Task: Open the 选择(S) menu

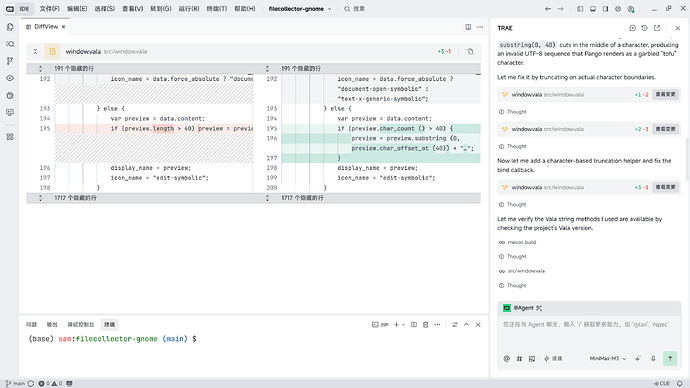Action: tap(105, 9)
